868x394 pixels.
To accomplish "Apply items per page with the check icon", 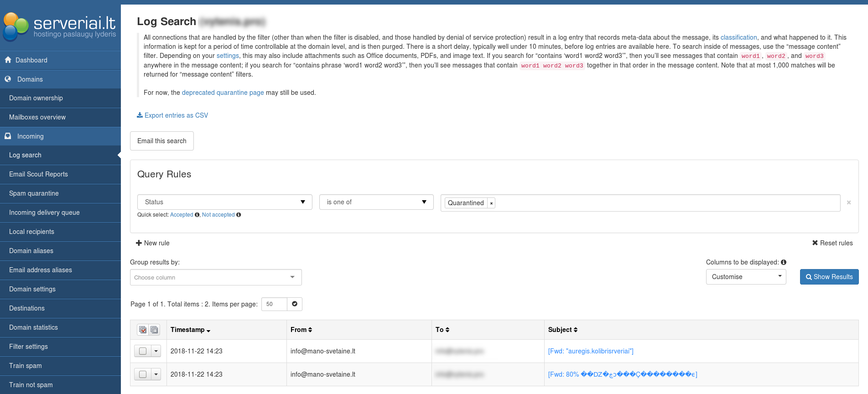I will point(295,304).
